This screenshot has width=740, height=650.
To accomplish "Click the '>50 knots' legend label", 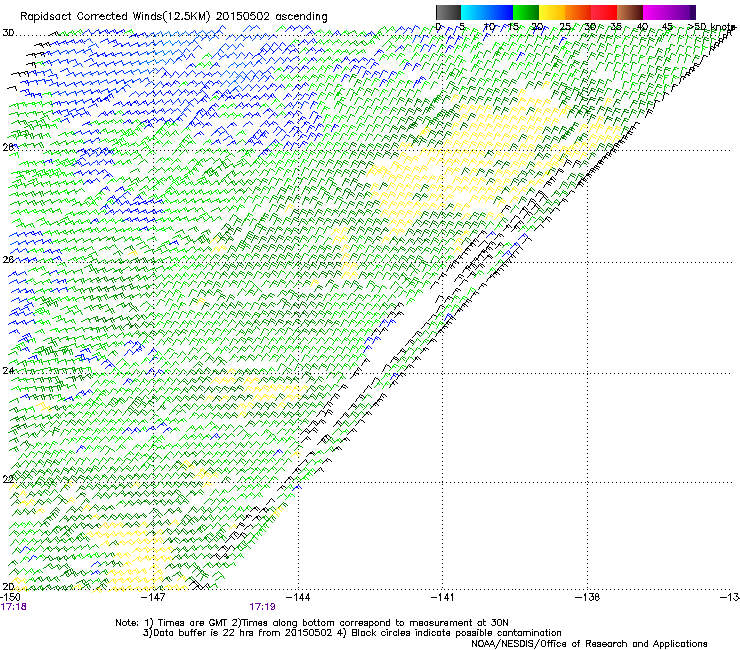I will point(711,26).
